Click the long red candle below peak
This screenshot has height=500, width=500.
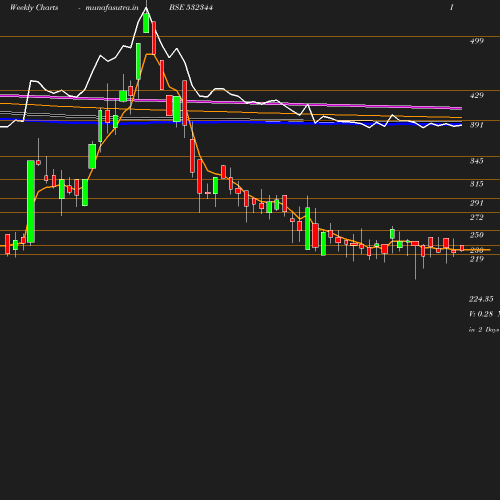tap(154, 38)
